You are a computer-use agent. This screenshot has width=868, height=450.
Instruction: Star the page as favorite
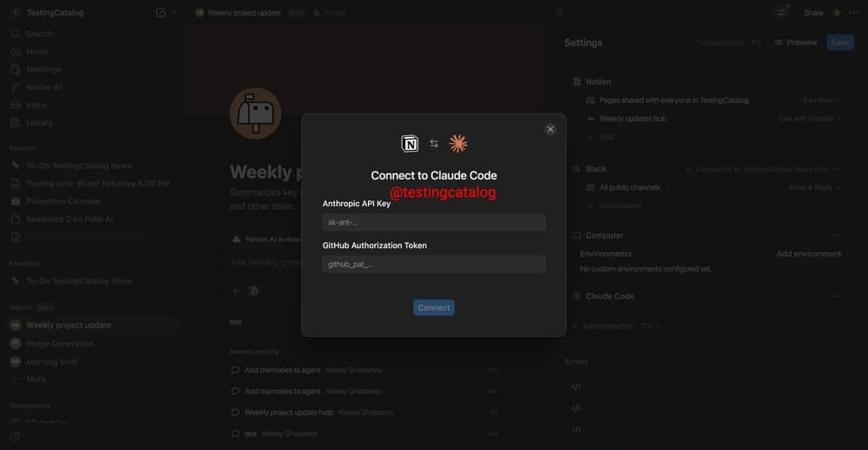pyautogui.click(x=837, y=13)
